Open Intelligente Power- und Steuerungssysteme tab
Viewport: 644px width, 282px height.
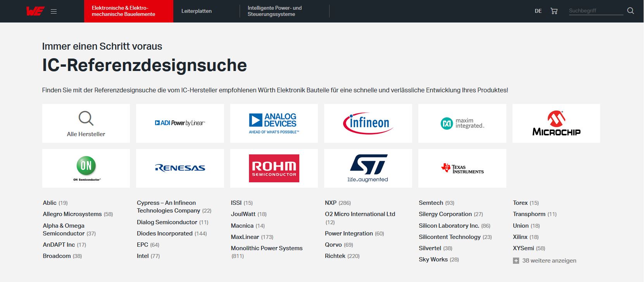[275, 11]
